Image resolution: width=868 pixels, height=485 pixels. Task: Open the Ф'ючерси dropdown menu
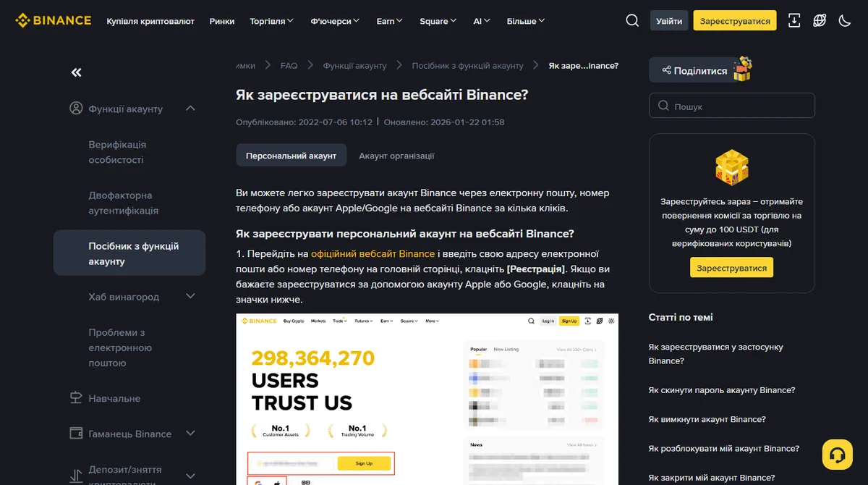tap(335, 21)
